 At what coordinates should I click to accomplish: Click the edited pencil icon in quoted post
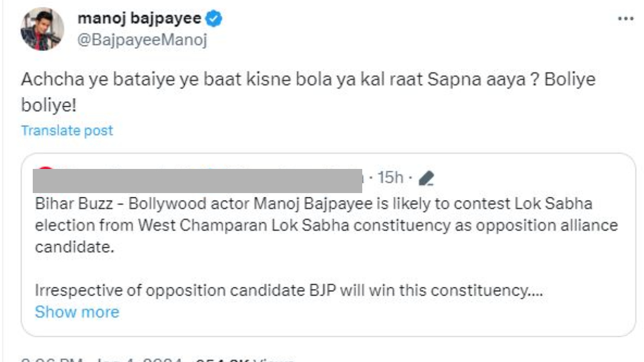[x=426, y=178]
